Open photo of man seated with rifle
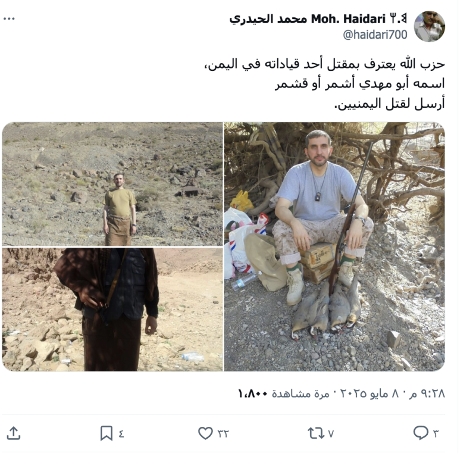Screen dimensions: 476x453 point(334,246)
